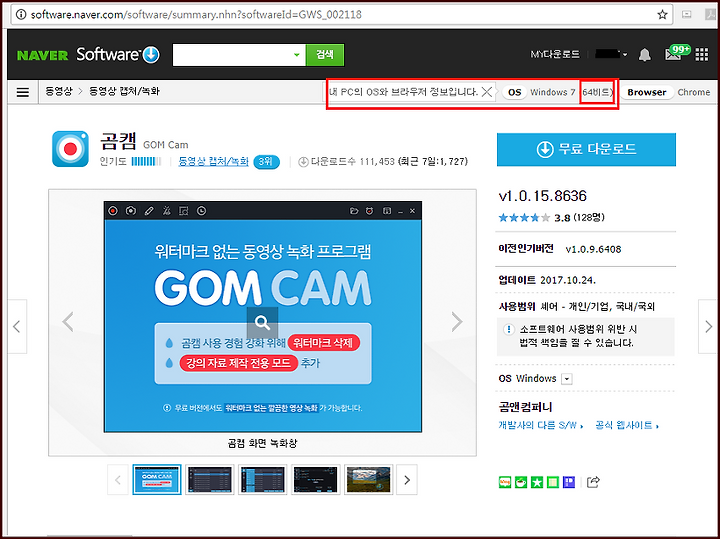This screenshot has width=720, height=539.
Task: Show previous screenshot in the viewer
Action: point(68,321)
